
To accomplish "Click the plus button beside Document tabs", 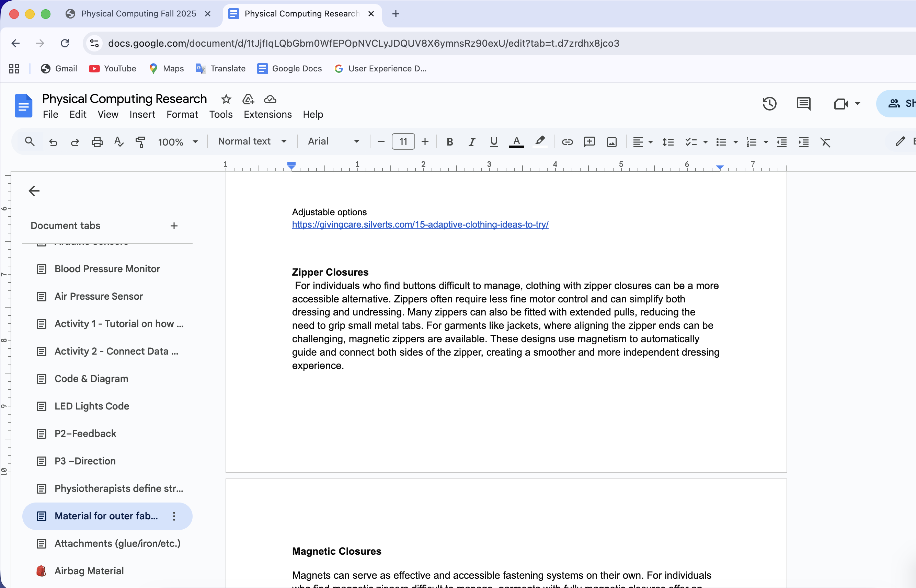I will pos(174,226).
